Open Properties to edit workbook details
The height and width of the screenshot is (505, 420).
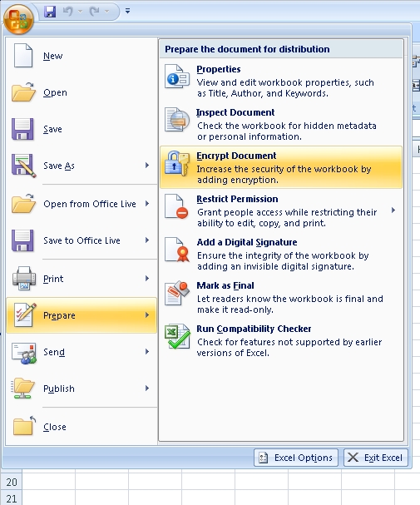pos(219,69)
